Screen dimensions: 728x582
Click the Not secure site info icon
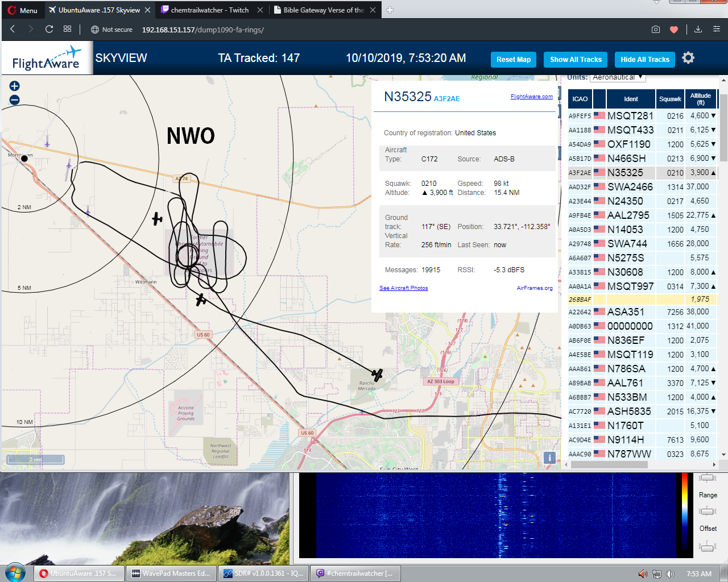pos(95,30)
